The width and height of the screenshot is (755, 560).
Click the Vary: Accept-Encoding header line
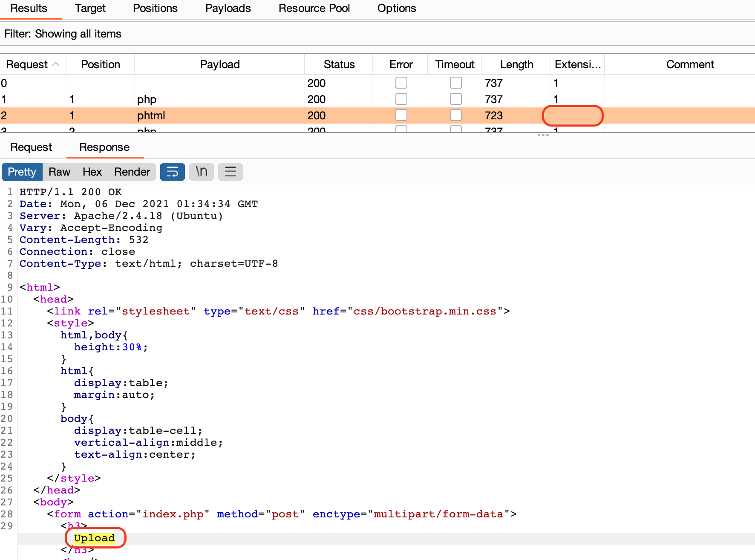tap(91, 228)
